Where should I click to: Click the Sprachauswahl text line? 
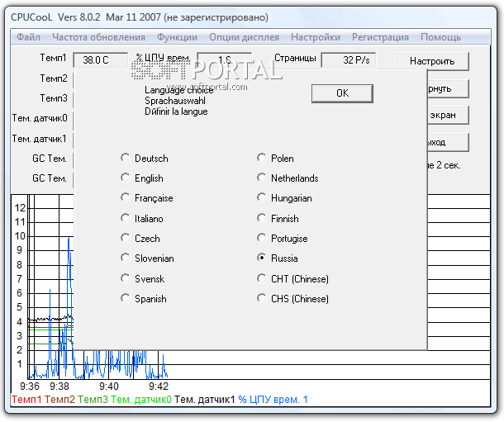tap(175, 101)
